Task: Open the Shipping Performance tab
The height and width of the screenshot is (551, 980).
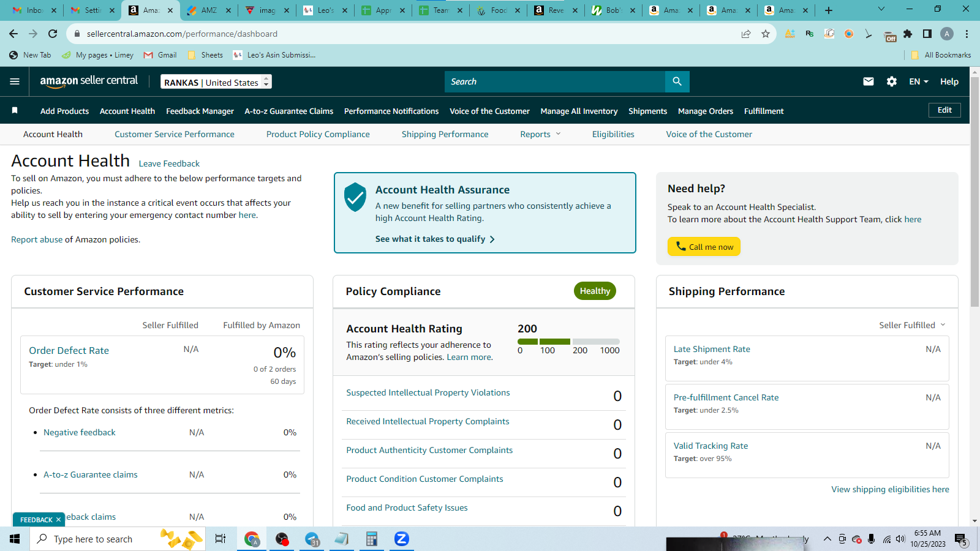Action: point(445,134)
